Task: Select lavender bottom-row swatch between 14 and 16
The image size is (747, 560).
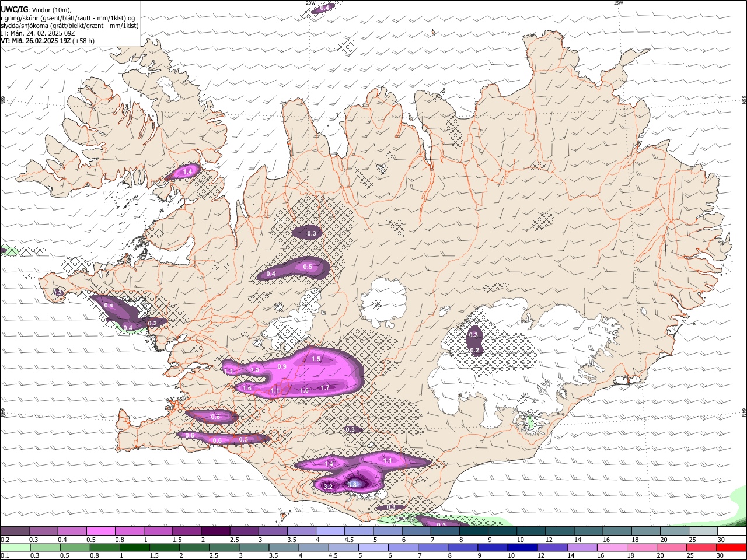Action: tap(581, 547)
